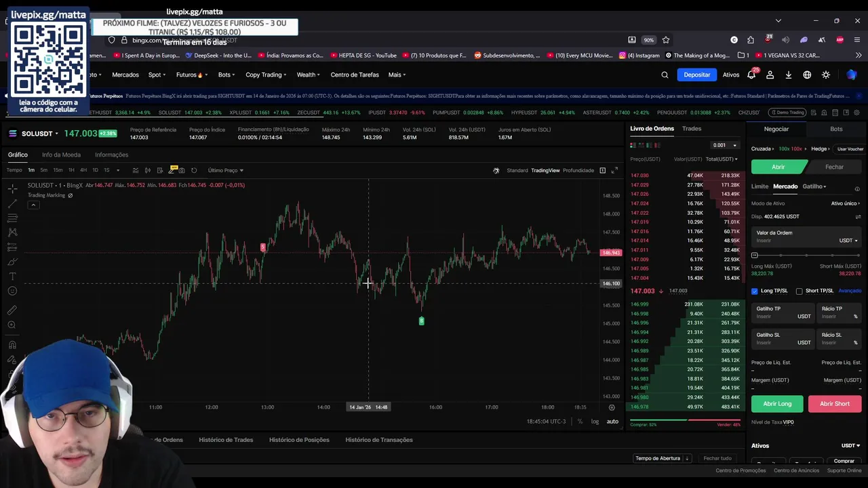
Task: Switch to the Bots tab in trade panel
Action: [x=836, y=129]
